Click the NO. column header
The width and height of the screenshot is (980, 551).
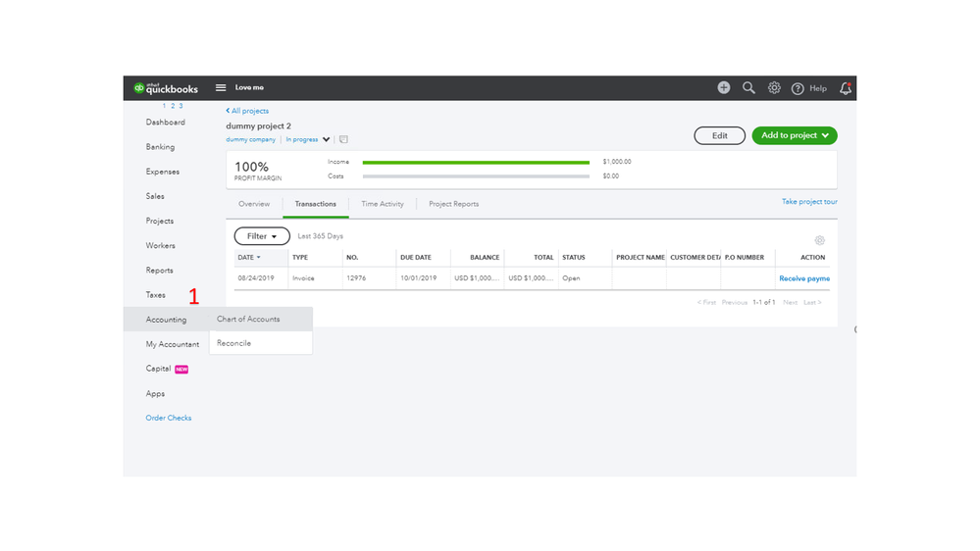point(352,258)
